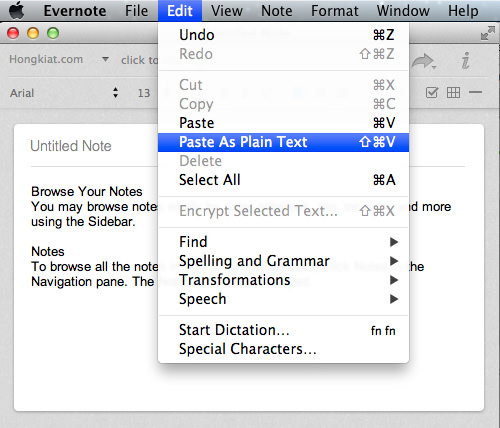Open the Evernote application menu
This screenshot has width=500, height=428.
click(x=75, y=11)
